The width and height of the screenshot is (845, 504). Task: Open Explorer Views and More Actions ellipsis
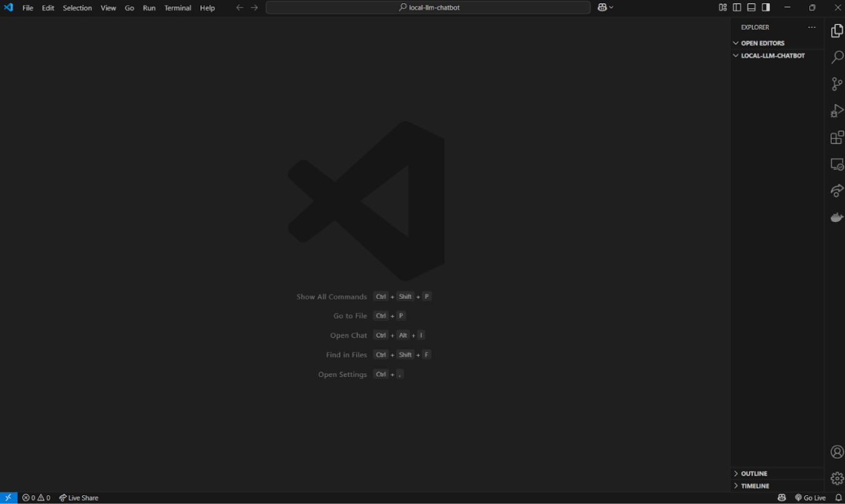click(812, 27)
